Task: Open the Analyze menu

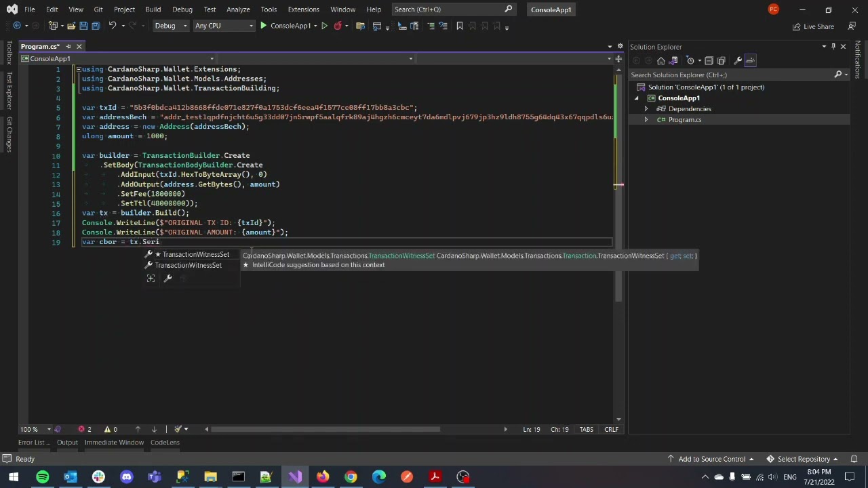Action: (238, 9)
